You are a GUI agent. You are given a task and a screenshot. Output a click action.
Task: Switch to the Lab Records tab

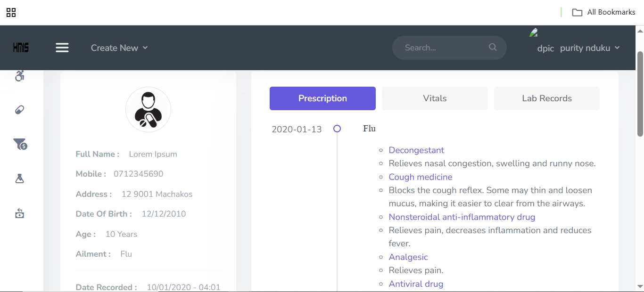pos(546,98)
